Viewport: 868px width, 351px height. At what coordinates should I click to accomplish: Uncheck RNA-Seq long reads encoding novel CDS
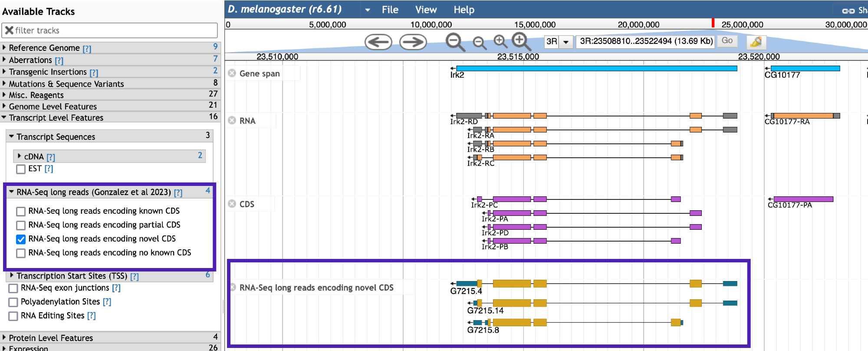click(21, 239)
